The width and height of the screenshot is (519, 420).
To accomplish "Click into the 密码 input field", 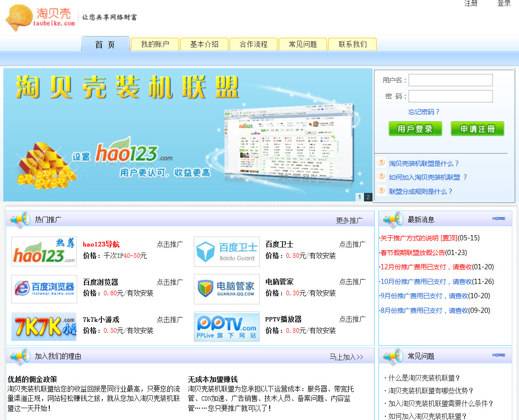I will pyautogui.click(x=451, y=96).
